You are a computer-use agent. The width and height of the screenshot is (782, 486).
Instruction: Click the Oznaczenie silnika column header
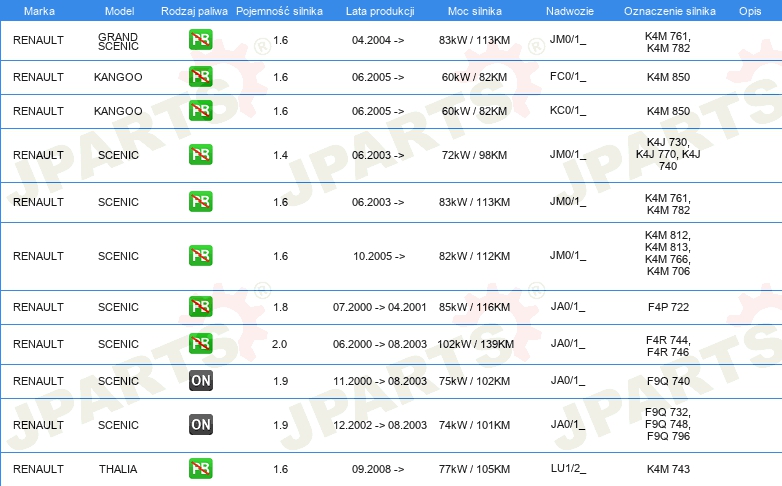669,11
